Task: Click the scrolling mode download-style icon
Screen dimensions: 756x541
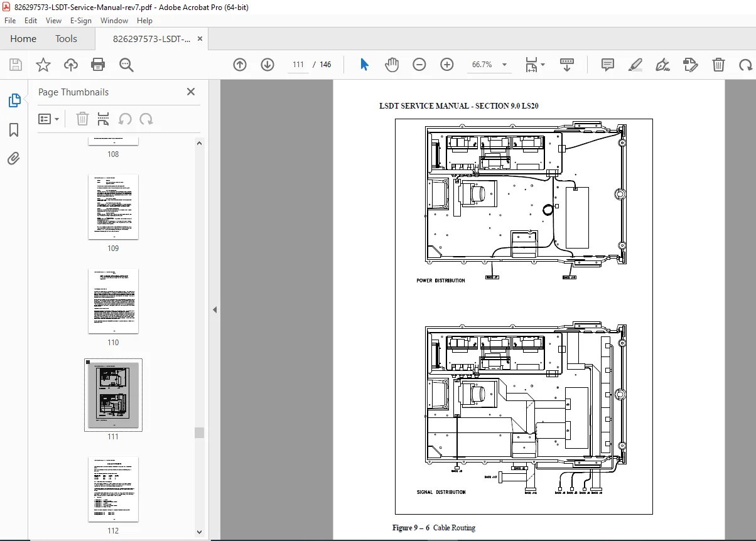Action: point(567,65)
